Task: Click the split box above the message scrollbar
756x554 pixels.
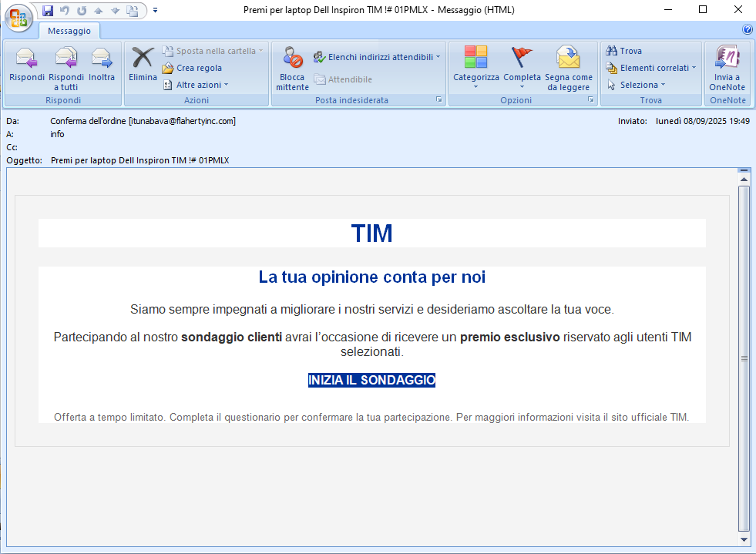Action: click(x=744, y=170)
